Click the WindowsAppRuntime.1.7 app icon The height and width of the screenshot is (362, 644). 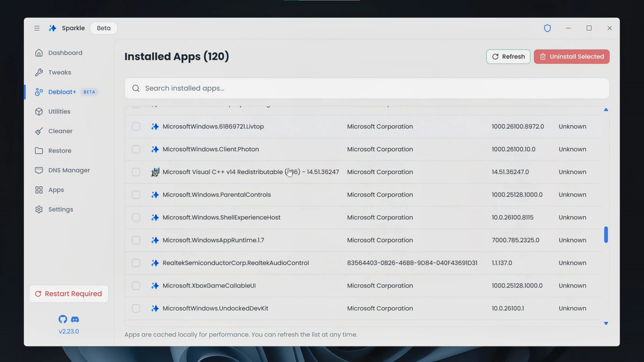pyautogui.click(x=155, y=240)
